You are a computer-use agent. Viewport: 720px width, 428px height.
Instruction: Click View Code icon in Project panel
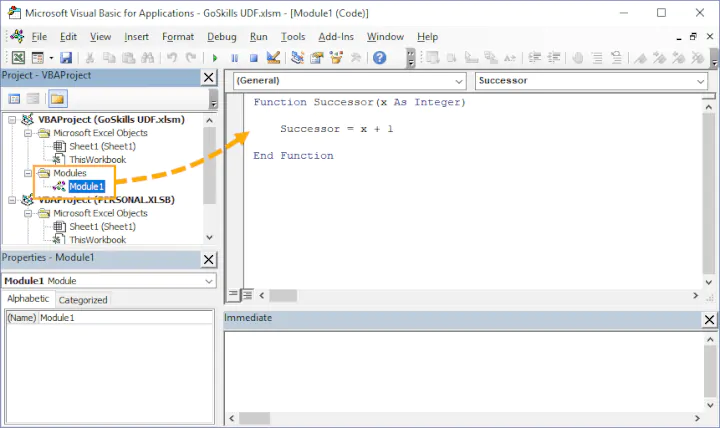(14, 99)
